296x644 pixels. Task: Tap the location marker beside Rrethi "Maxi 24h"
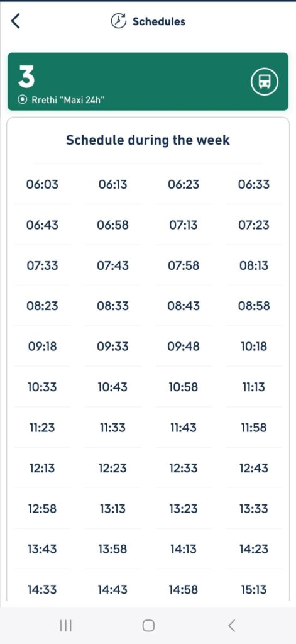(x=23, y=100)
